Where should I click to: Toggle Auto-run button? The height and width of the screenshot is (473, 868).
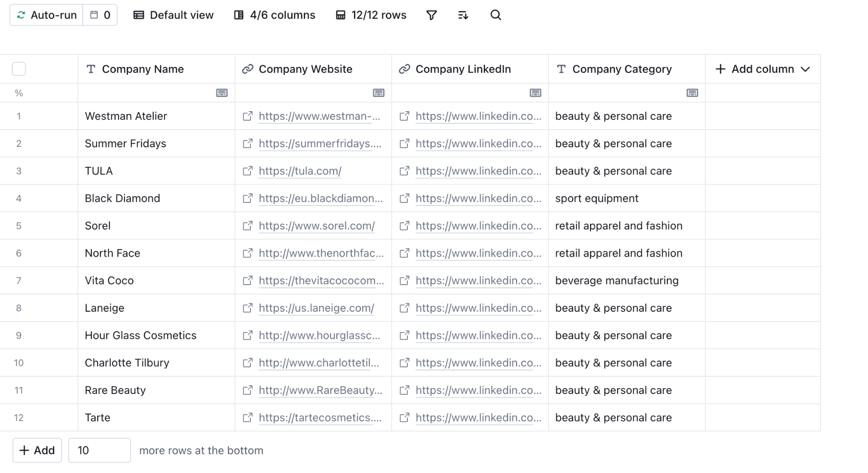click(47, 15)
